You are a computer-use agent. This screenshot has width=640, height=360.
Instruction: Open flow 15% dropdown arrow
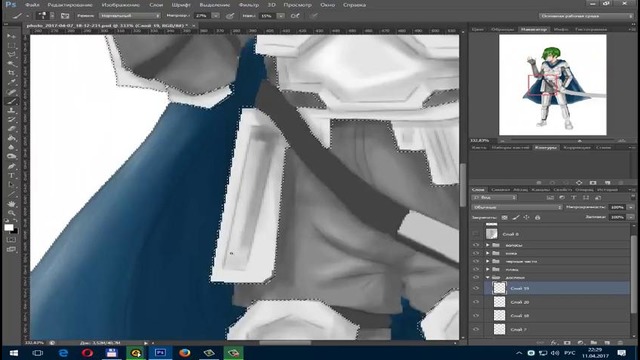(281, 16)
